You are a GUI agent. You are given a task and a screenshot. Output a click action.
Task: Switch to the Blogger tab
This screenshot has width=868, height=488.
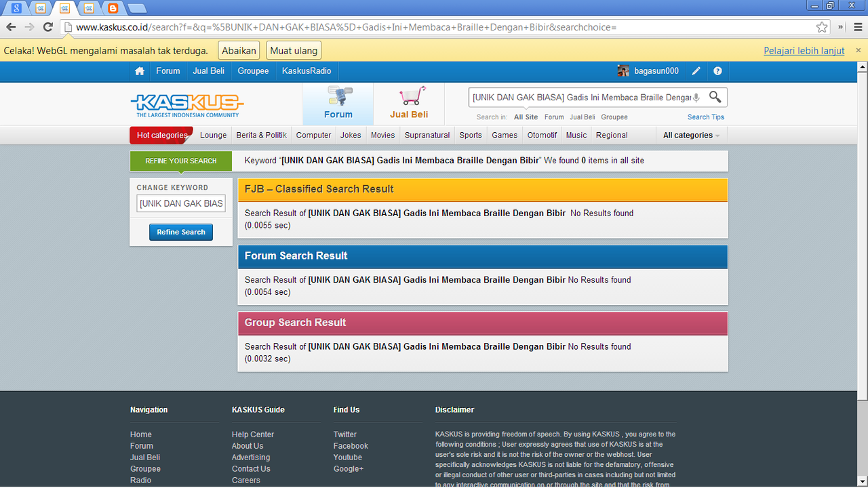pyautogui.click(x=113, y=8)
